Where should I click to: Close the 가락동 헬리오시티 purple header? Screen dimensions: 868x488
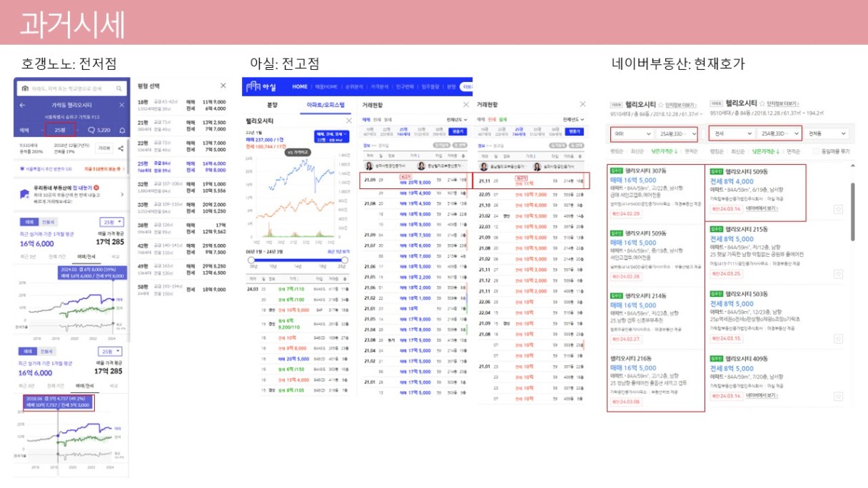click(123, 105)
